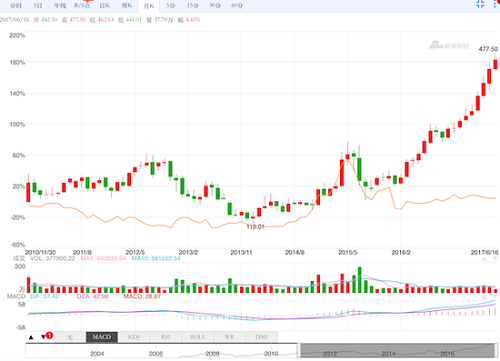Click the 收 462.63 closing price value
Screen dimensions: 500x361
point(102,20)
